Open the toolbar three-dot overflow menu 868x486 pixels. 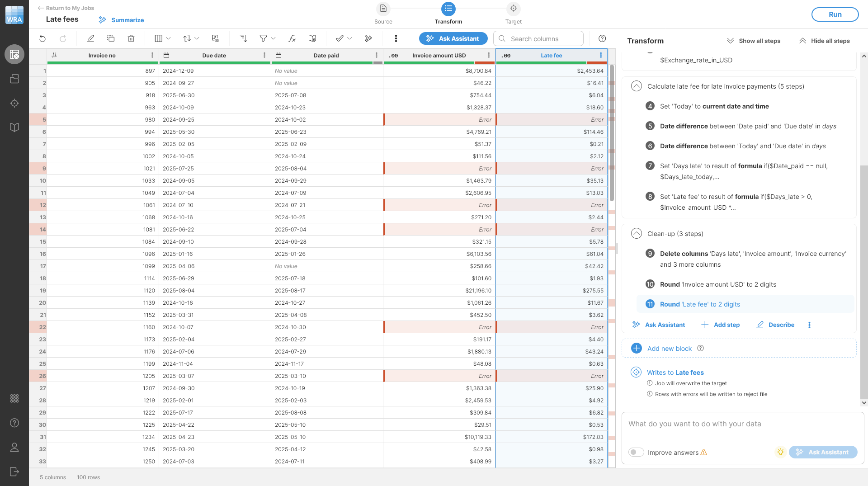tap(396, 39)
